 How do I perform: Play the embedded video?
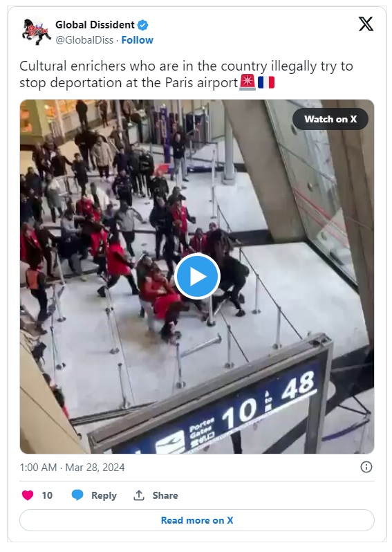coord(197,277)
